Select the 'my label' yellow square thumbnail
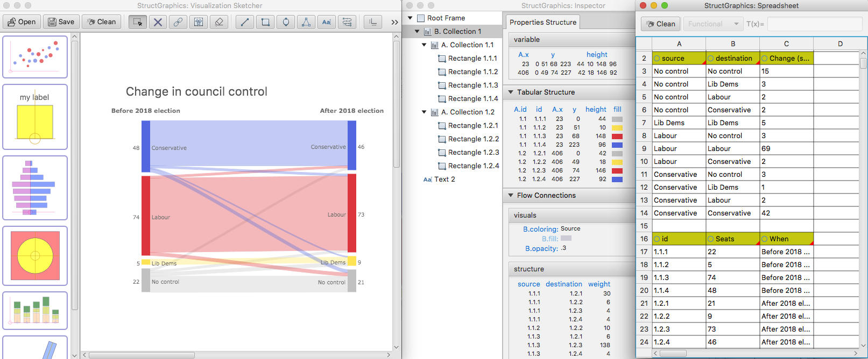 [x=35, y=117]
